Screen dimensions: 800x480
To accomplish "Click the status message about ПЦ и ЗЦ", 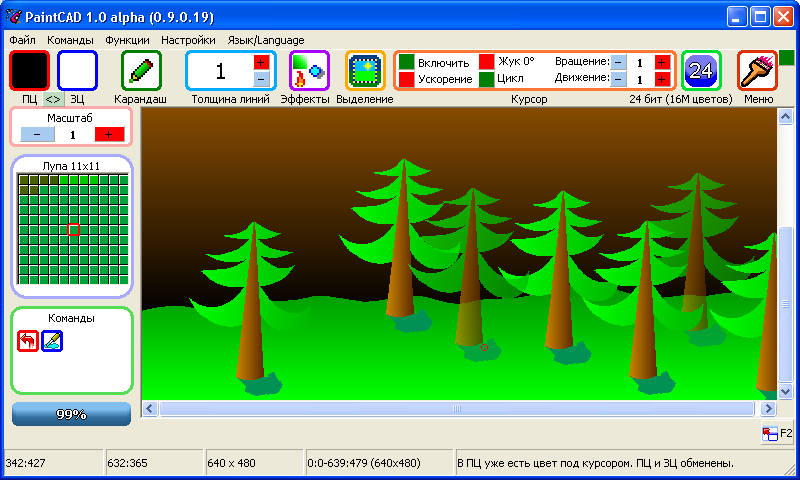I will pyautogui.click(x=595, y=463).
